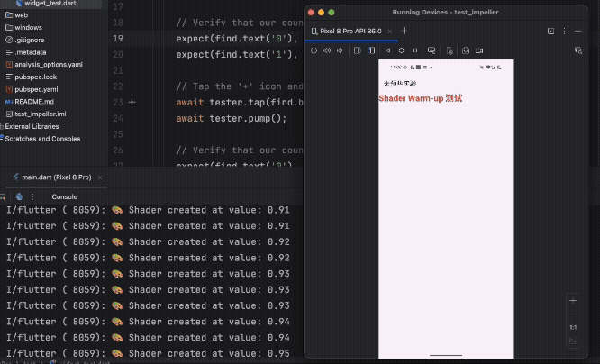Click the gutter plus icon on line 23
Image resolution: width=600 pixels, height=364 pixels.
point(132,102)
